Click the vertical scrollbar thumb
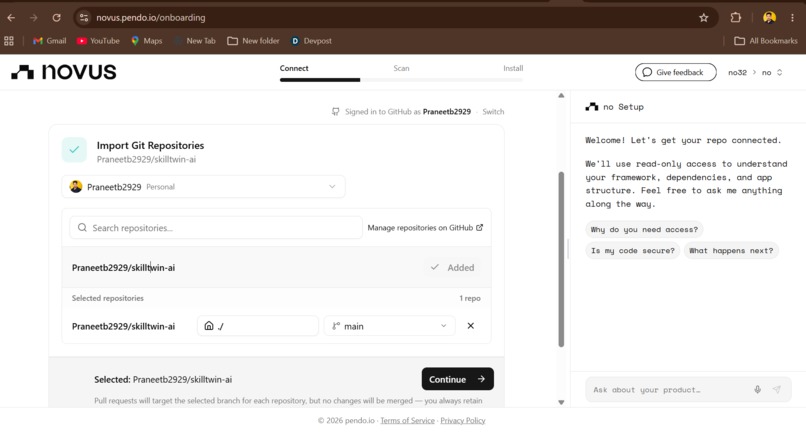This screenshot has height=432, width=806. (561, 260)
